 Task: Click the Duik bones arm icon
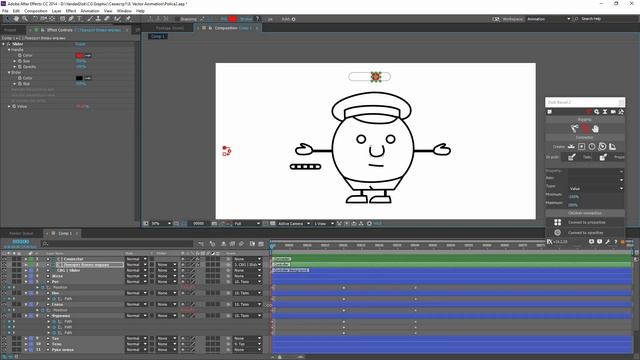(x=575, y=129)
